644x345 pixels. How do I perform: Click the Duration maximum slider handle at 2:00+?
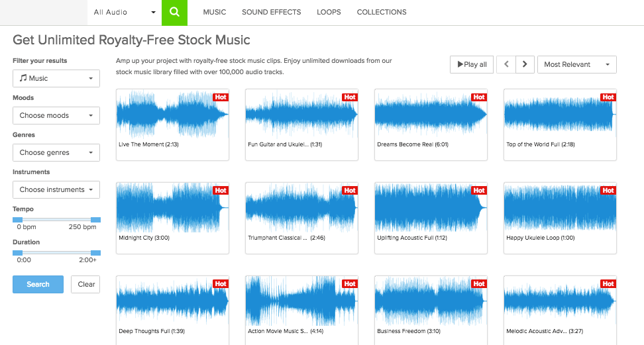(95, 253)
